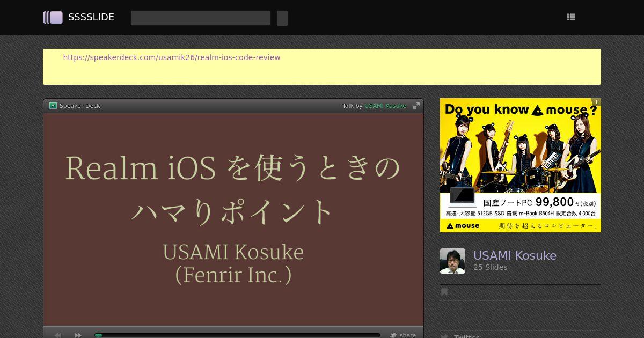Viewport: 644px width, 338px height.
Task: Click the slide title Realm iOS slide
Action: coord(233,219)
